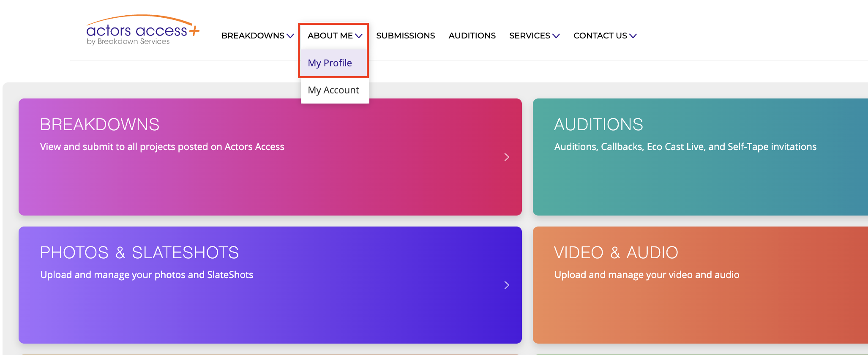Select My Account from the dropdown
This screenshot has height=355, width=868.
point(335,90)
